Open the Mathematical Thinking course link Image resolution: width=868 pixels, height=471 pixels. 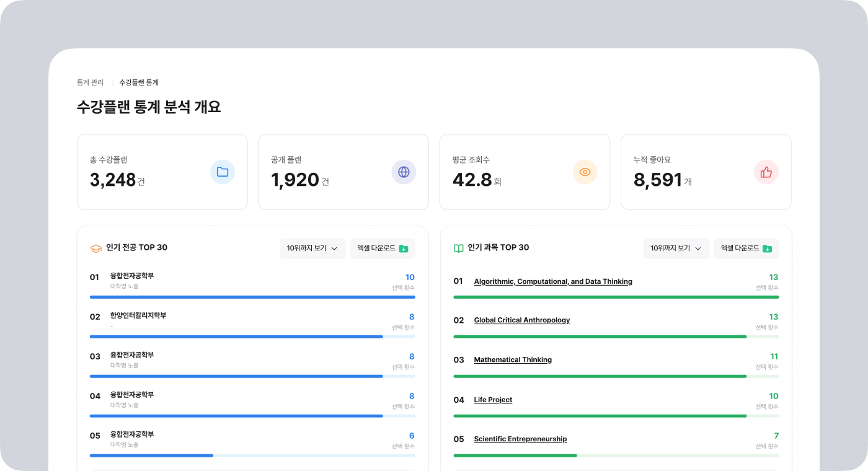coord(513,360)
